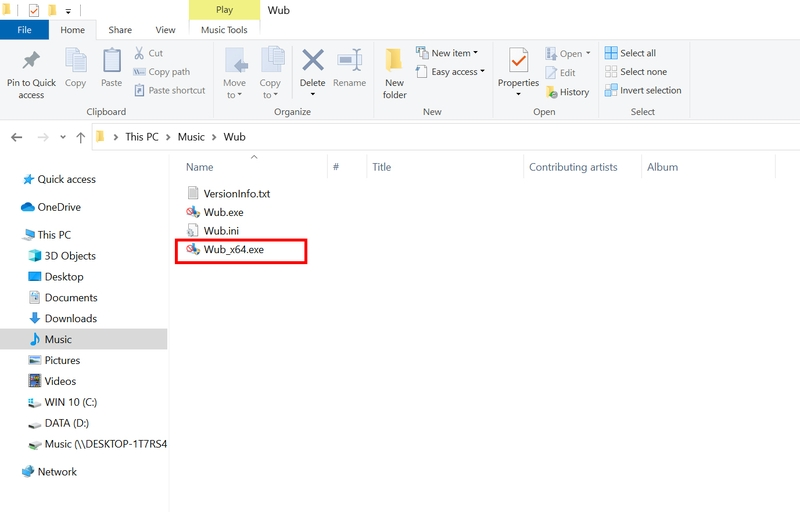Click the Rename icon
This screenshot has height=512, width=800.
point(350,61)
